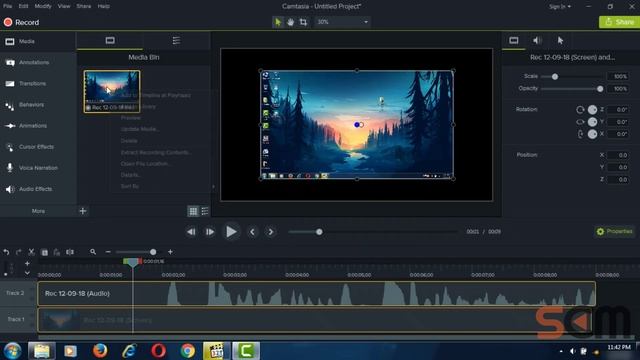640x360 pixels.
Task: Jump to next clip
Action: [x=271, y=232]
